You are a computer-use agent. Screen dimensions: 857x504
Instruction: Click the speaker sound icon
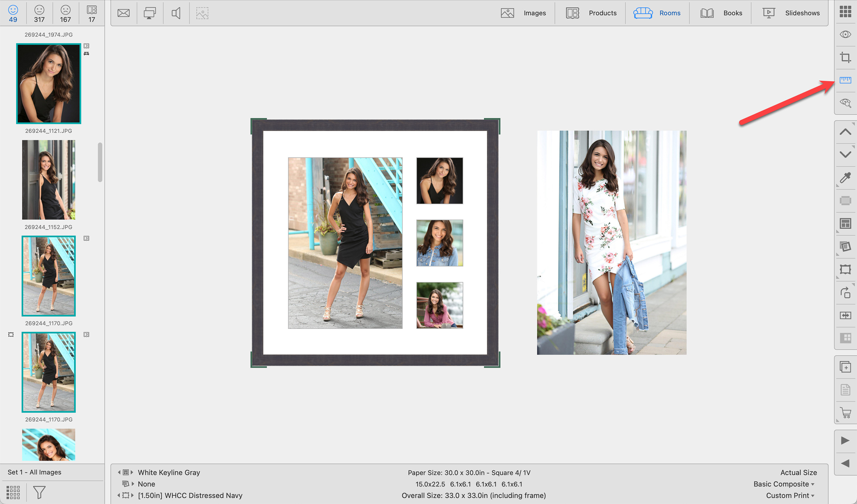point(176,13)
